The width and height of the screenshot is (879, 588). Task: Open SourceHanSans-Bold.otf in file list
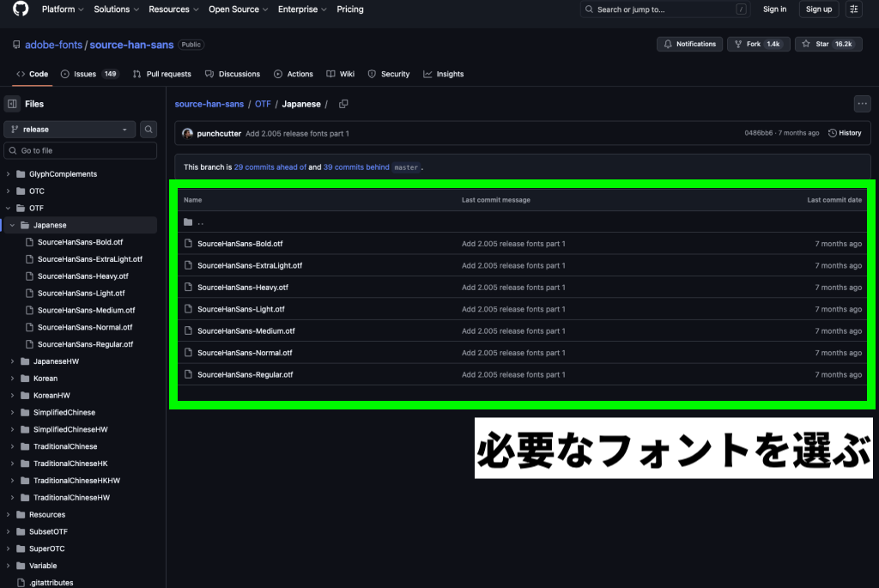(239, 244)
